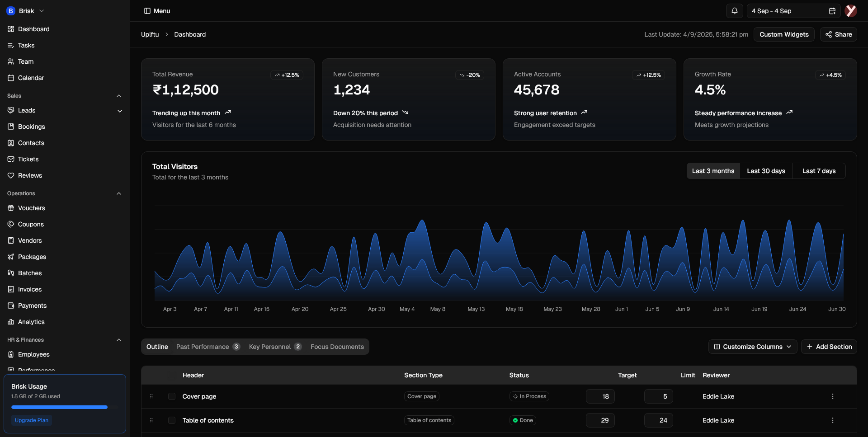Screen dimensions: 868x437
Task: Click the Target field for Cover page
Action: [x=600, y=396]
